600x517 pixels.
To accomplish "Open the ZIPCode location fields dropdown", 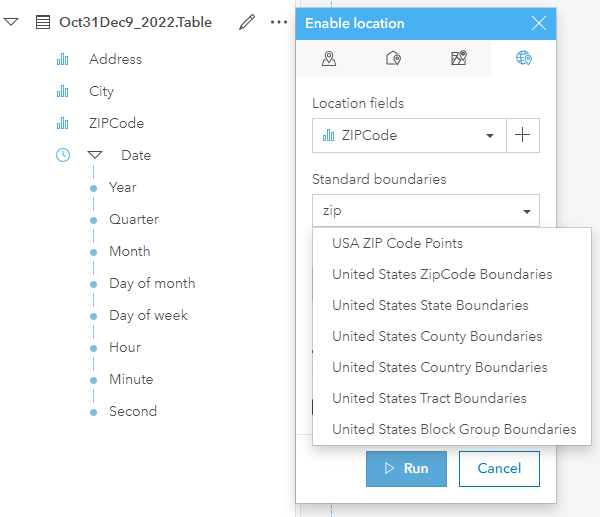I will [408, 135].
